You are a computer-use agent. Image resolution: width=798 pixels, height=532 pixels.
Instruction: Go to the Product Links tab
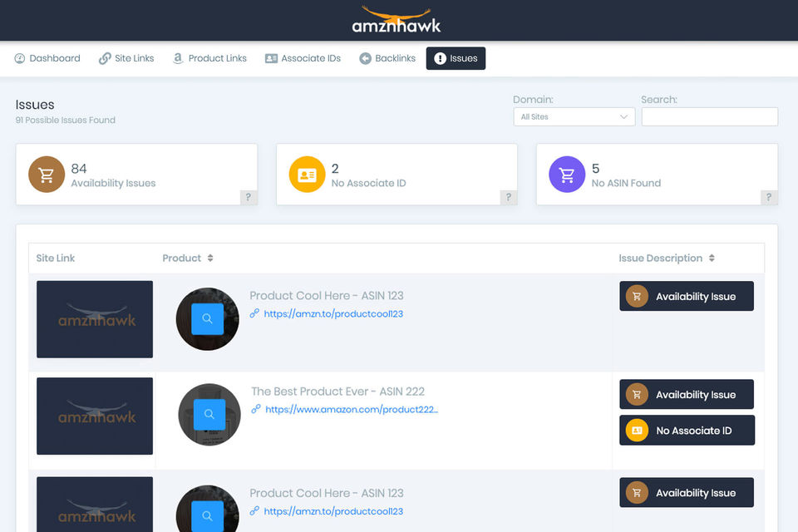(x=209, y=58)
